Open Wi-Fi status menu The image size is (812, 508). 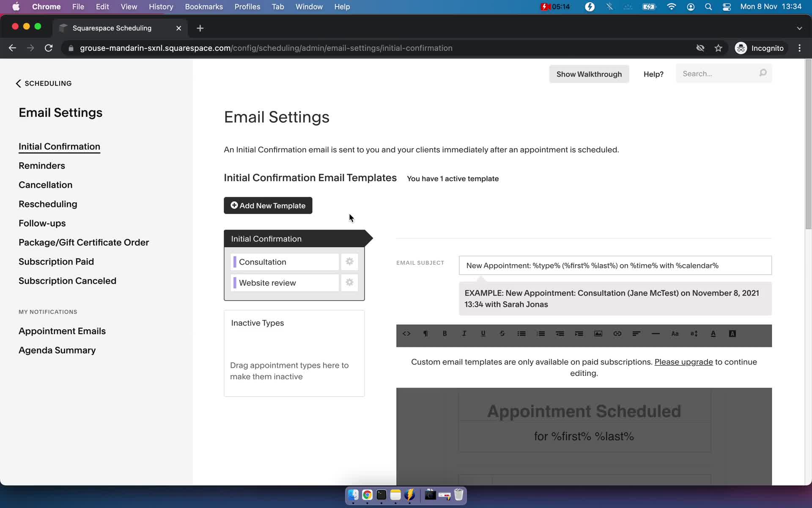[x=671, y=7]
